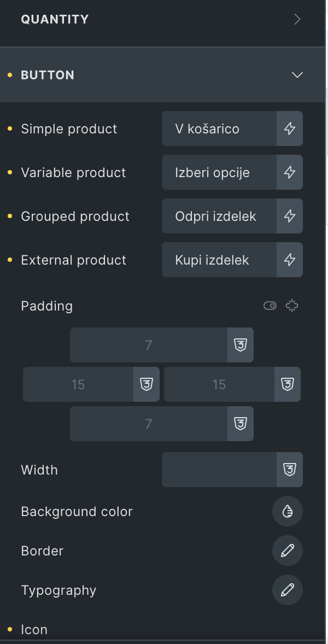Click CSS unit icon for top padding
328x644 pixels.
241,345
